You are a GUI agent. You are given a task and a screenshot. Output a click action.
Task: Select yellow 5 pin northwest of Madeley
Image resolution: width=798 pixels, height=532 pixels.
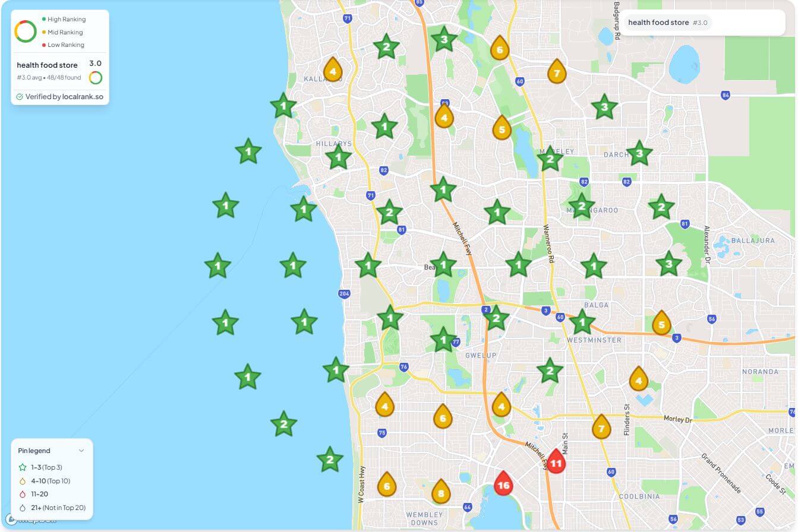(x=502, y=127)
